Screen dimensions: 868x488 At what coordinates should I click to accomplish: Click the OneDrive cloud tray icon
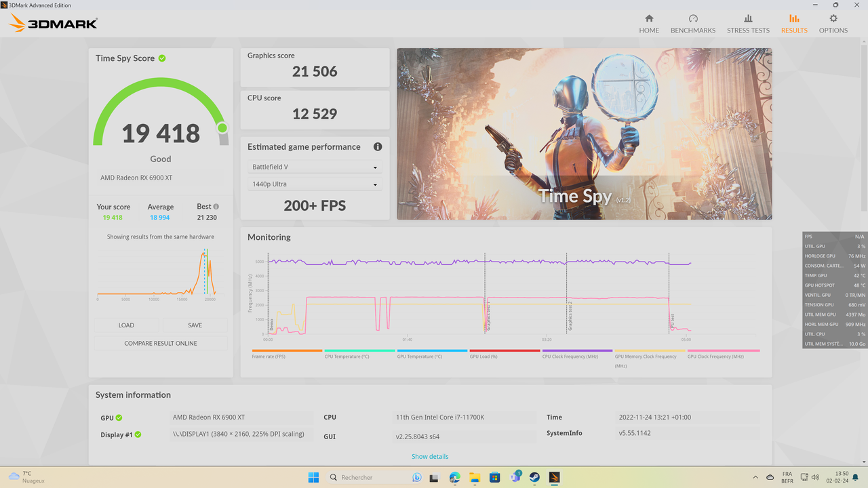(770, 477)
